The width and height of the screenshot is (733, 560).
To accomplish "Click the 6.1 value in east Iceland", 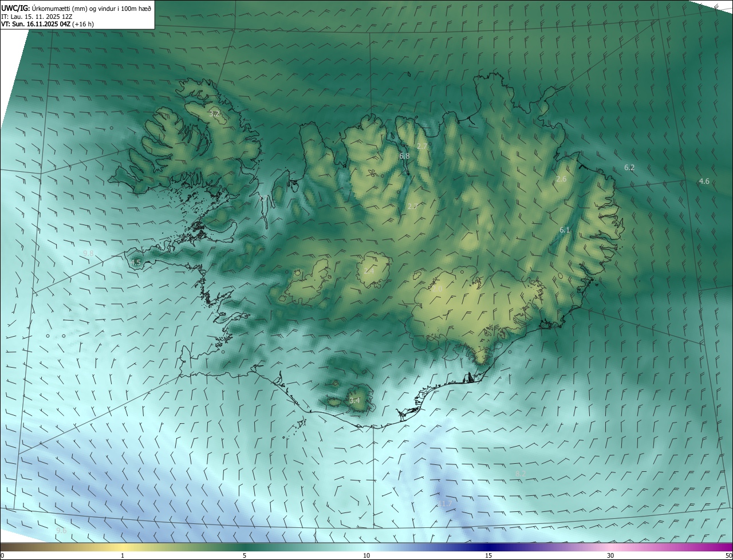I will point(564,230).
